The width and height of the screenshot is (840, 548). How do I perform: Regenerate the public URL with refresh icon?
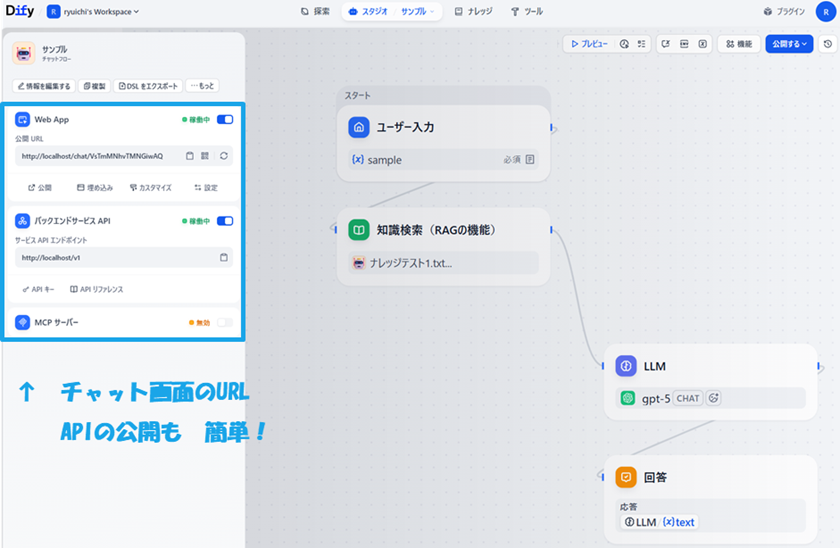[x=224, y=156]
